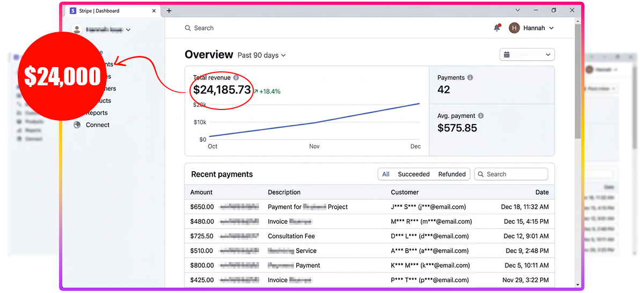Click the Hannah avatar circle in header
Image resolution: width=644 pixels, height=293 pixels.
515,28
